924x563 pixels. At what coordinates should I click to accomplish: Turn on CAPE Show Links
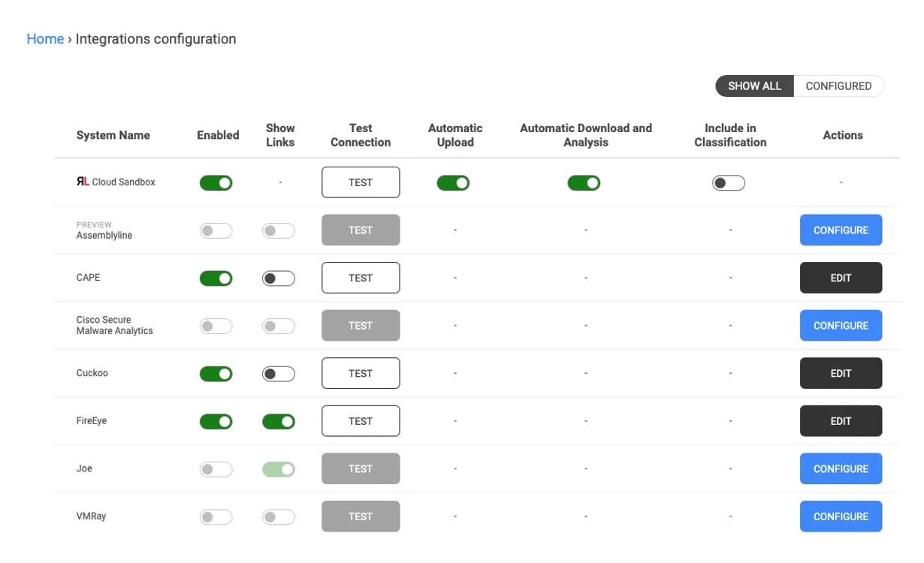(279, 278)
